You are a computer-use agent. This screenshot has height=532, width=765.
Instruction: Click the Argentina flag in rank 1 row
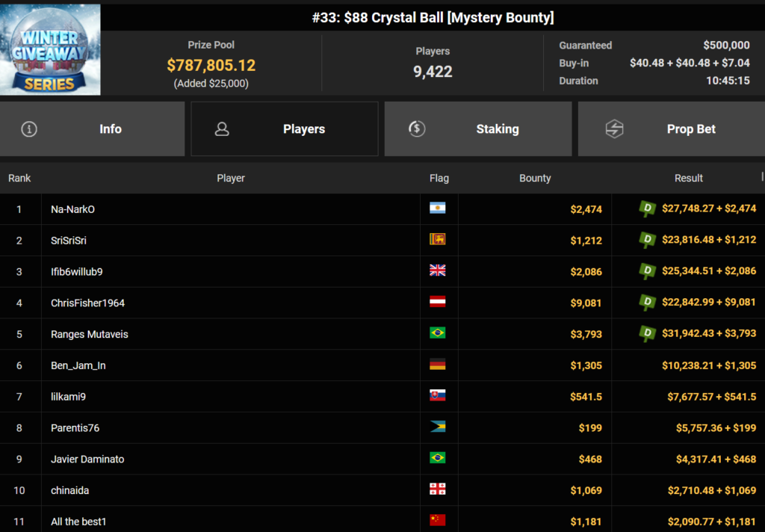437,208
